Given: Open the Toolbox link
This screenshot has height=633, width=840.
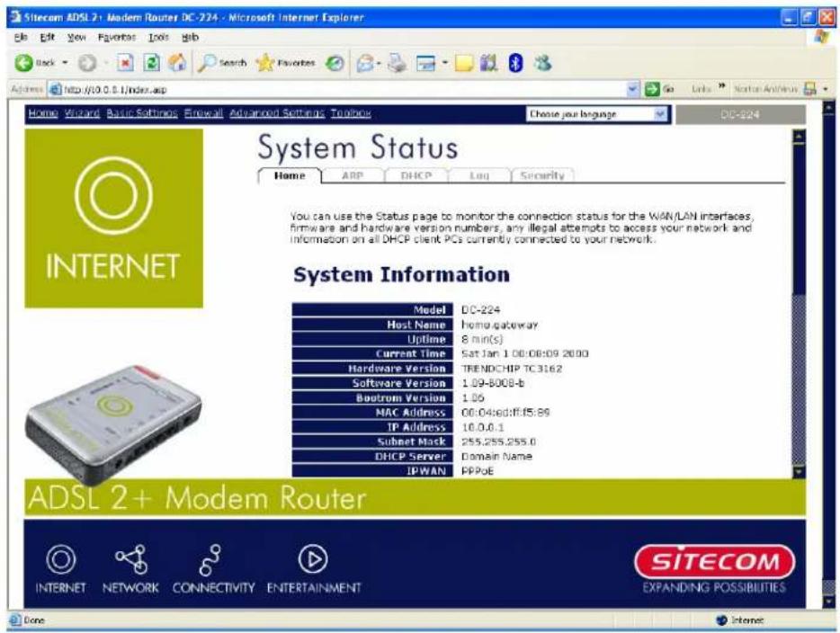Looking at the screenshot, I should [351, 113].
